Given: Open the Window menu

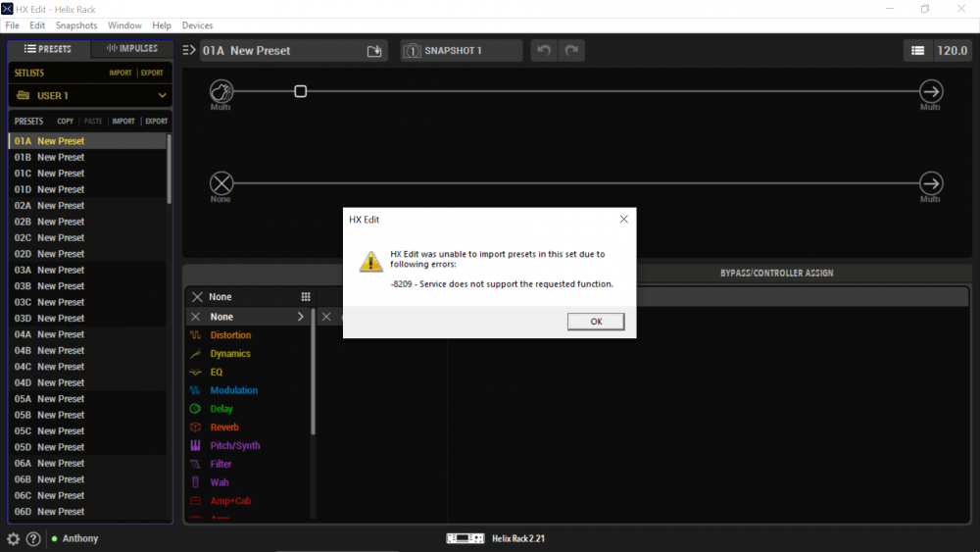Looking at the screenshot, I should 124,25.
